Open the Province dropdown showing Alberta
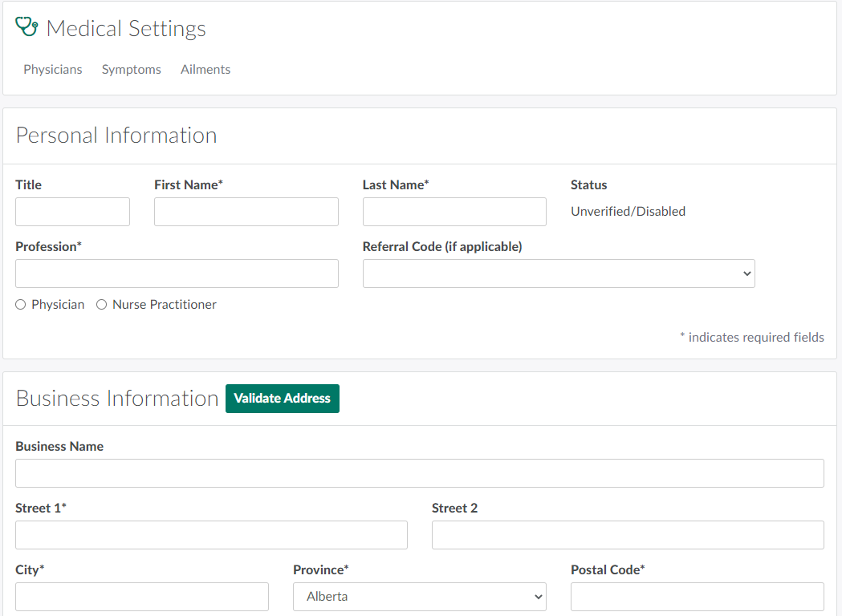 (420, 597)
